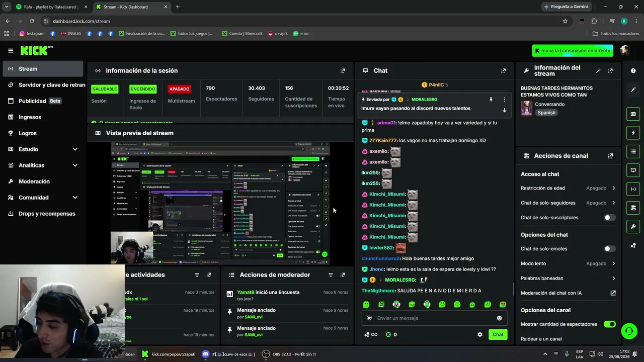Viewport: 644px width, 362px height.
Task: Pop out the Acciones de canal panel
Action: (610, 156)
